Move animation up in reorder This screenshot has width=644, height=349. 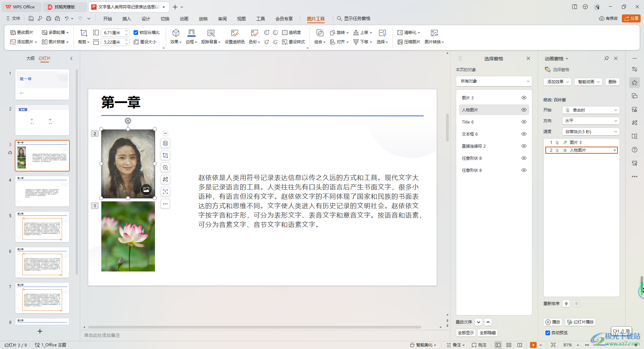click(566, 304)
